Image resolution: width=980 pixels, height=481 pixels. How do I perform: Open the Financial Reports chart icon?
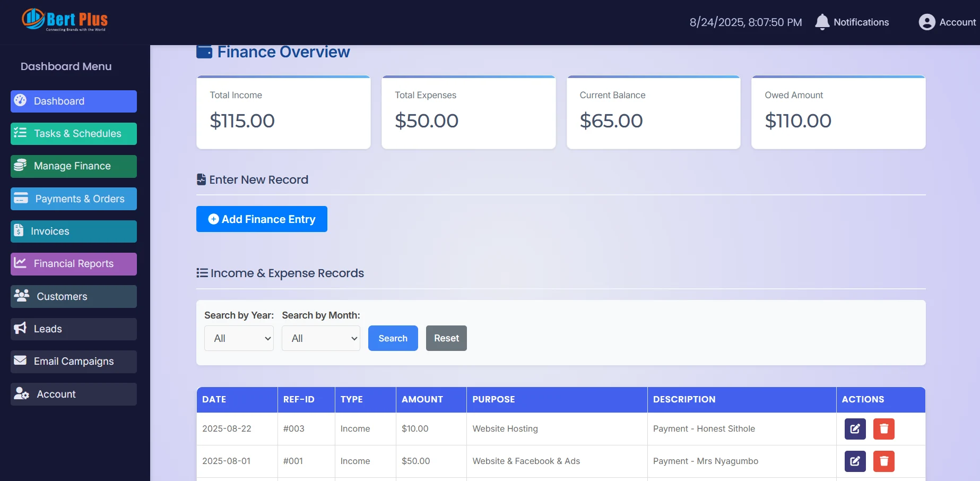(x=20, y=263)
